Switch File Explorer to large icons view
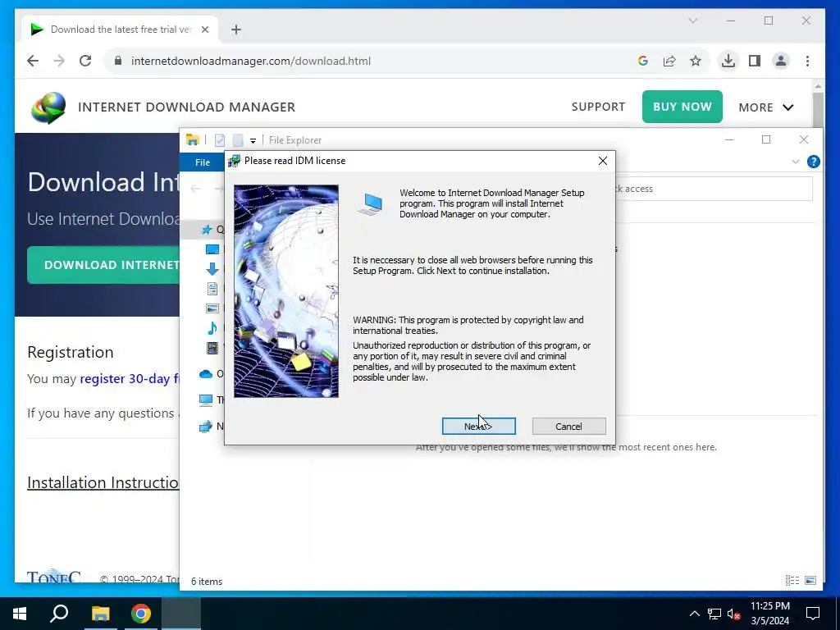The image size is (840, 630). tap(810, 581)
